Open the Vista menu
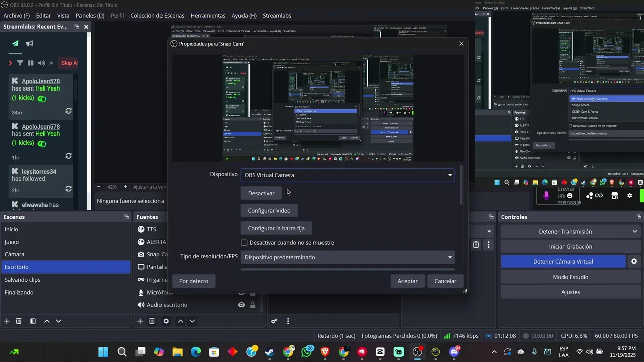Screen dimensions: 644x362 pos(63,16)
